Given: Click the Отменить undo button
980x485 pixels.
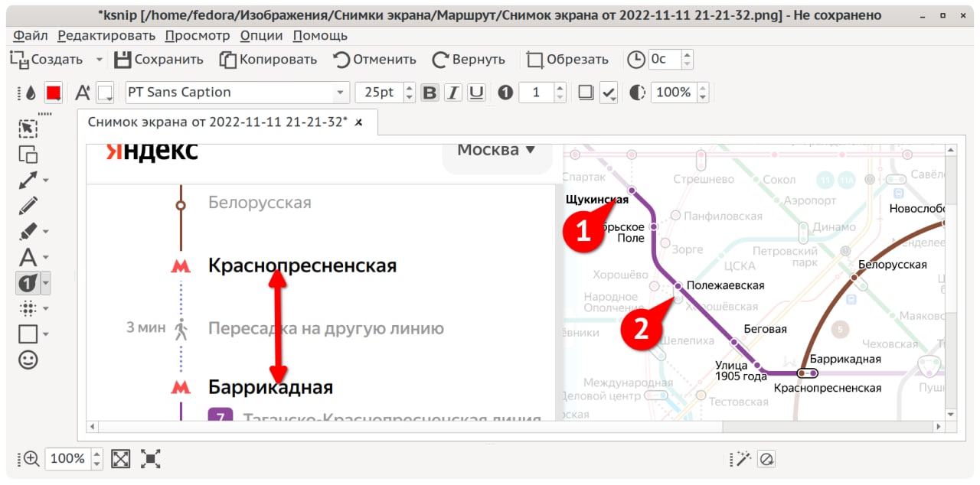Looking at the screenshot, I should [375, 59].
